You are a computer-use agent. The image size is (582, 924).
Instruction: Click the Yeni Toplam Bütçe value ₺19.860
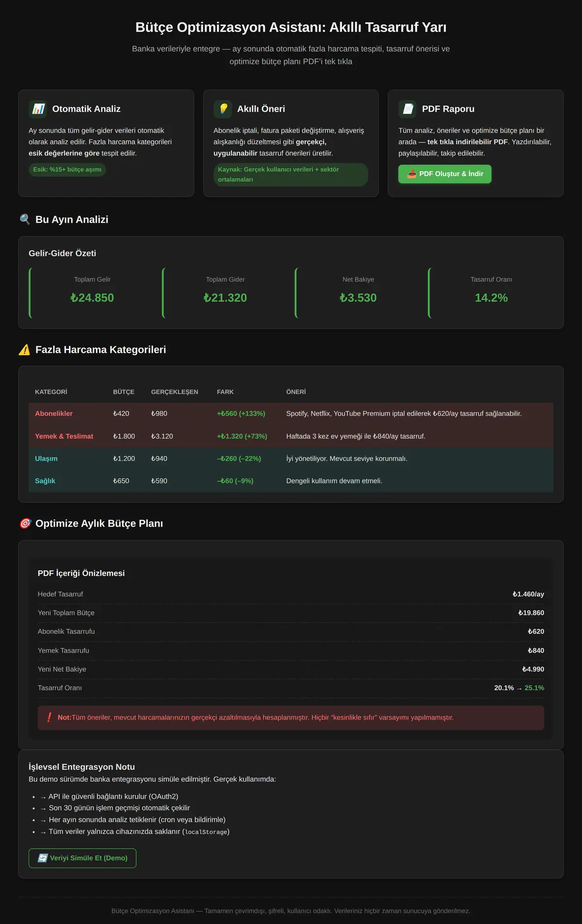tap(531, 613)
